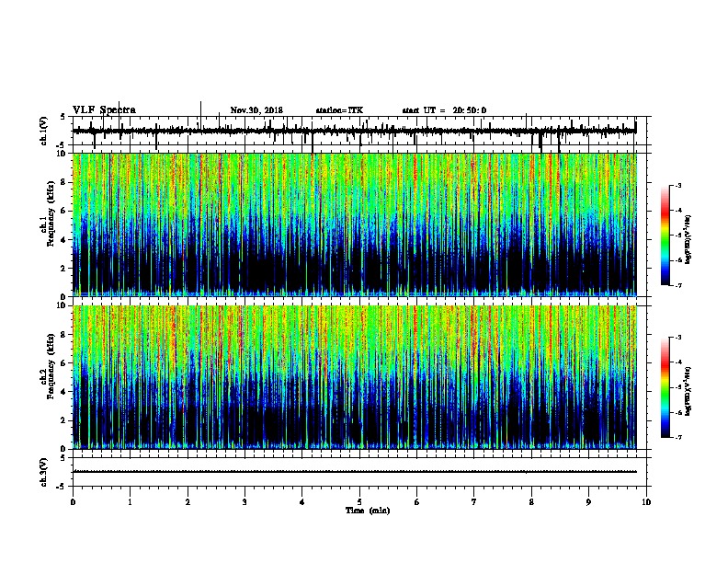Click time axis tick label '3'

point(245,502)
